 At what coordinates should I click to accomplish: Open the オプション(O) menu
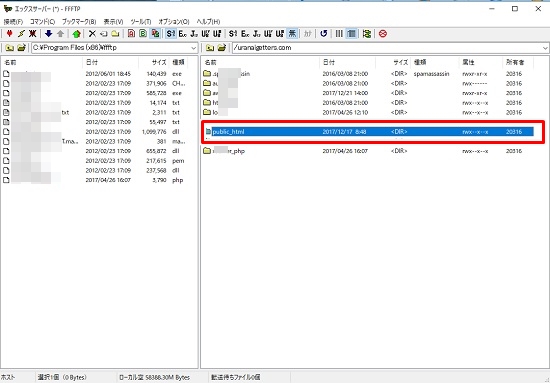pyautogui.click(x=174, y=22)
